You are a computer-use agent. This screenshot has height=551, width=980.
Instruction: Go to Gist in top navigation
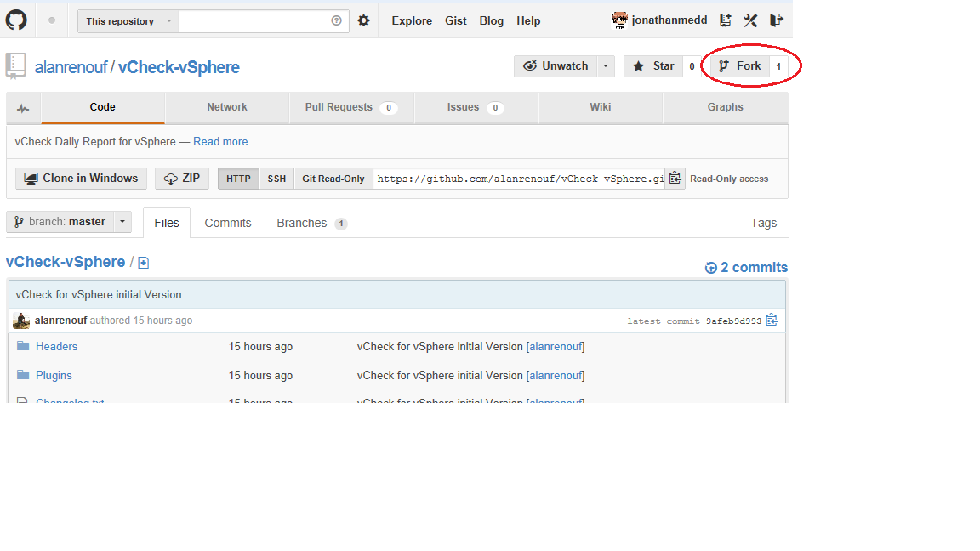[456, 20]
